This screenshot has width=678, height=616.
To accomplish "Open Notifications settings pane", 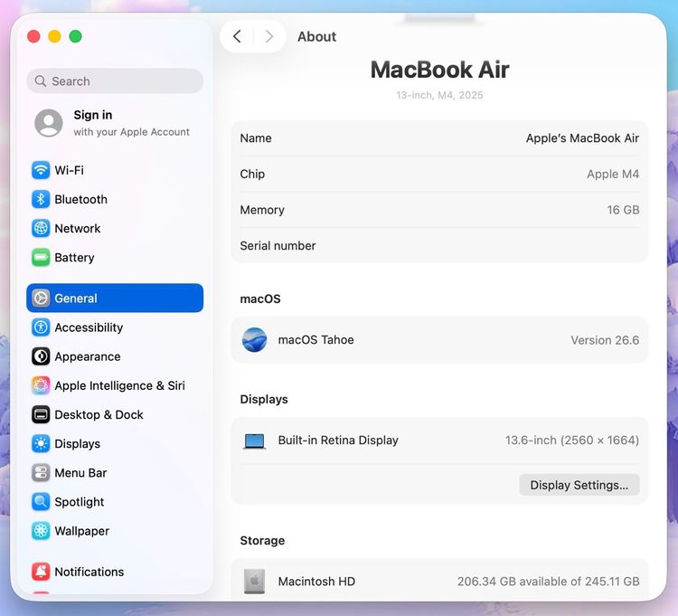I will (x=89, y=572).
